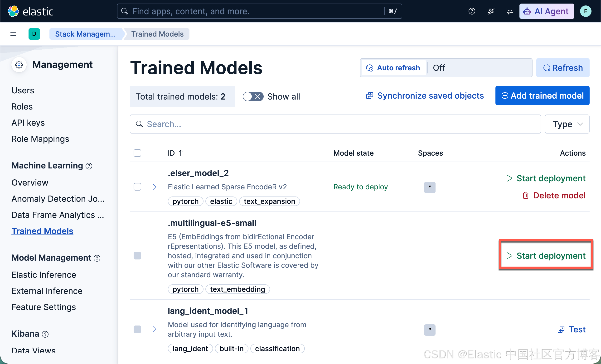Test the lang_ident_model_1 model
Image resolution: width=601 pixels, height=364 pixels.
(x=572, y=329)
